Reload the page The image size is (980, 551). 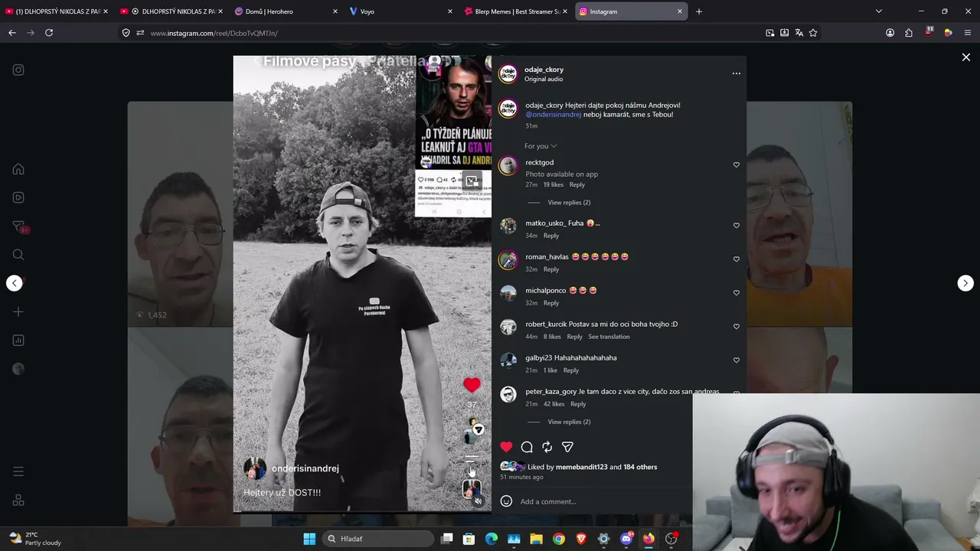pyautogui.click(x=49, y=33)
